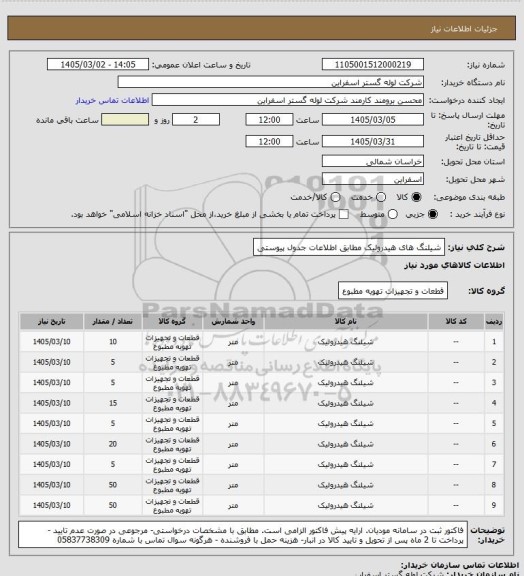Click the گروه کالا column header
This screenshot has height=576, width=524.
tap(172, 321)
